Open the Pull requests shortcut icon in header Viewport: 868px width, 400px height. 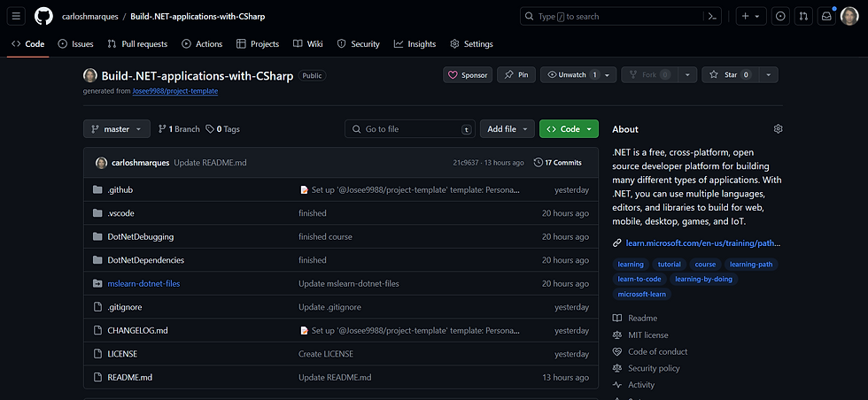pos(803,17)
